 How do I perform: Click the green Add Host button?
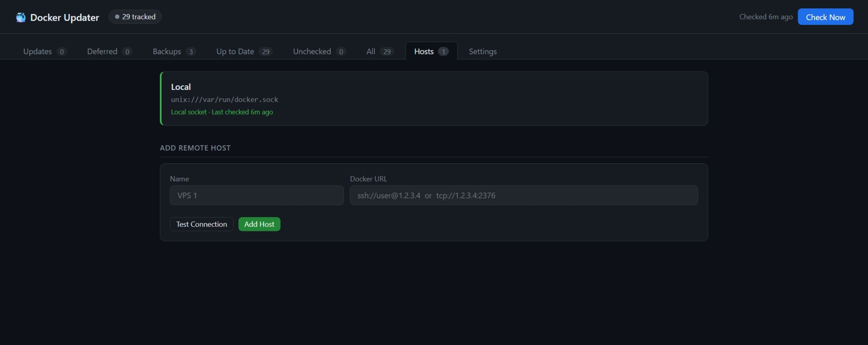click(259, 224)
